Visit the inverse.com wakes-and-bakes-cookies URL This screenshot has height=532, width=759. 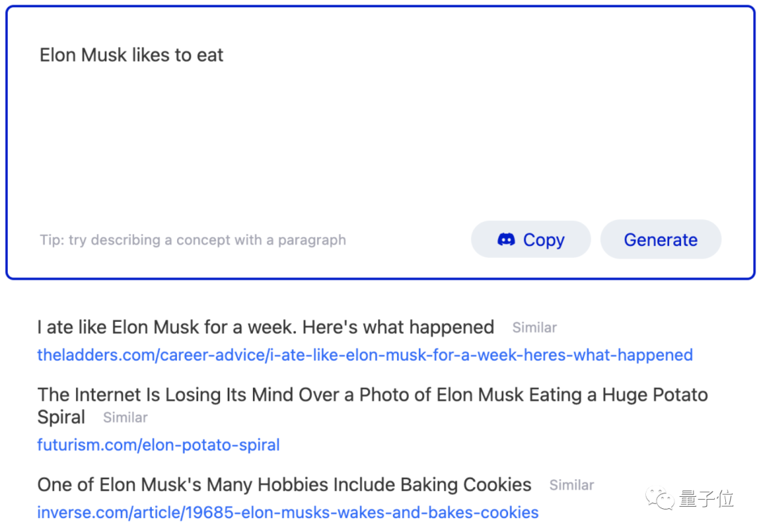(x=287, y=512)
